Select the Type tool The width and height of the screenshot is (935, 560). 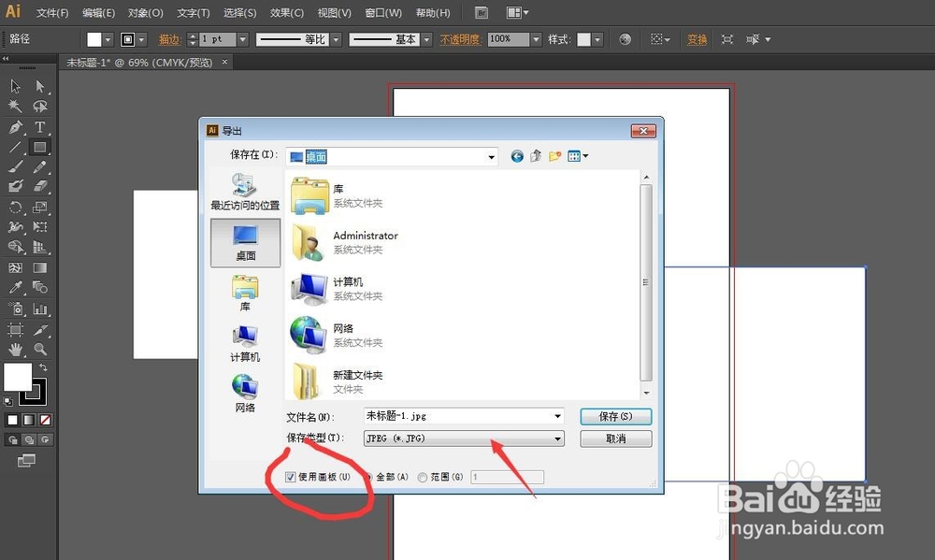(x=40, y=127)
